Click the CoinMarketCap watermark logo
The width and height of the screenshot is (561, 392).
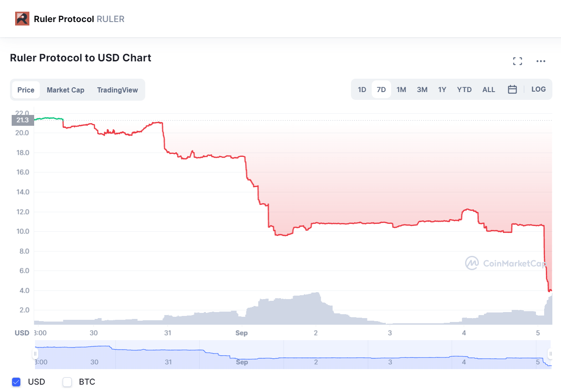coord(505,263)
